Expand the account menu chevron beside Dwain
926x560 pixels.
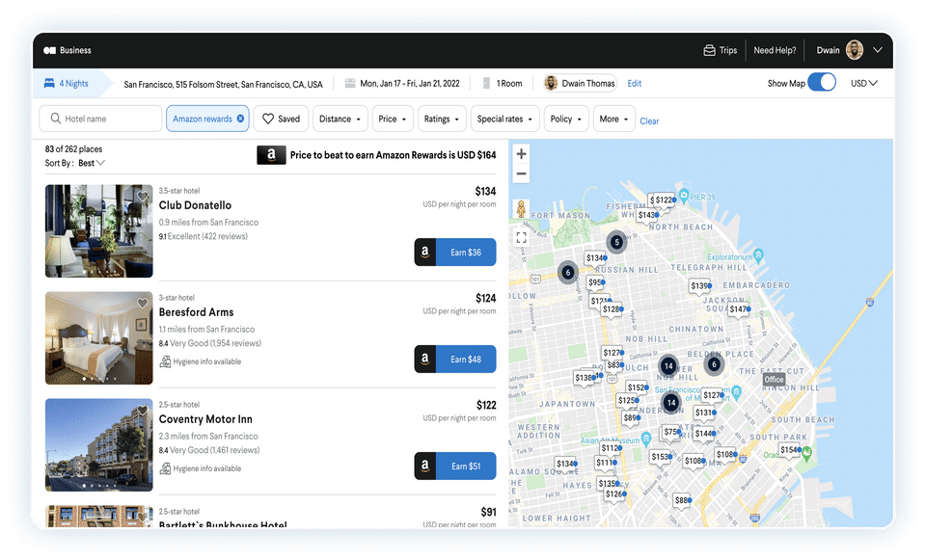pos(878,50)
